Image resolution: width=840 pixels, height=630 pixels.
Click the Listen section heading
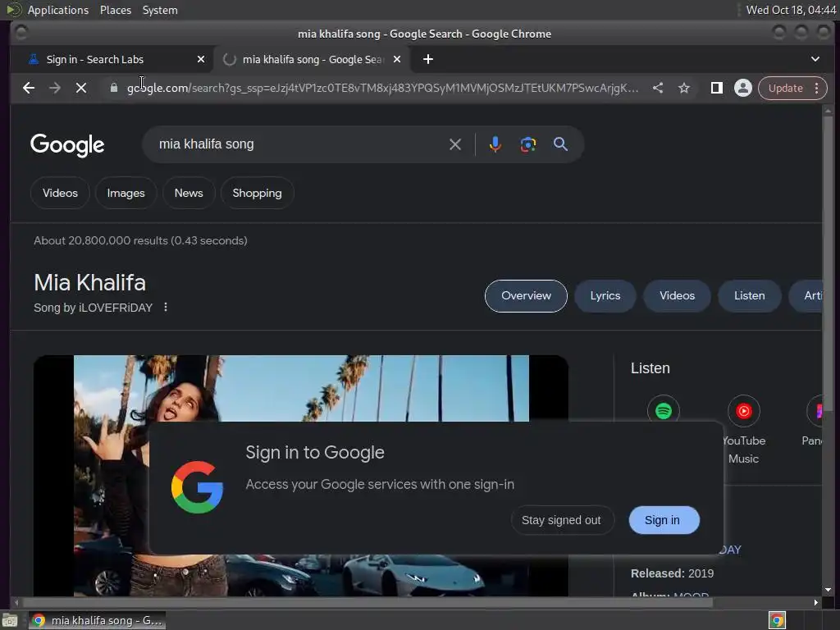click(650, 368)
